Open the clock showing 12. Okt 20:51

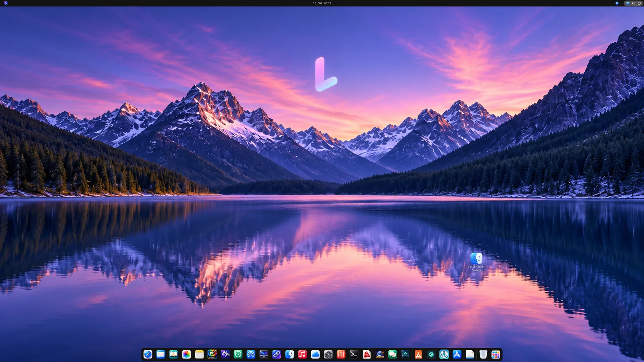point(322,3)
